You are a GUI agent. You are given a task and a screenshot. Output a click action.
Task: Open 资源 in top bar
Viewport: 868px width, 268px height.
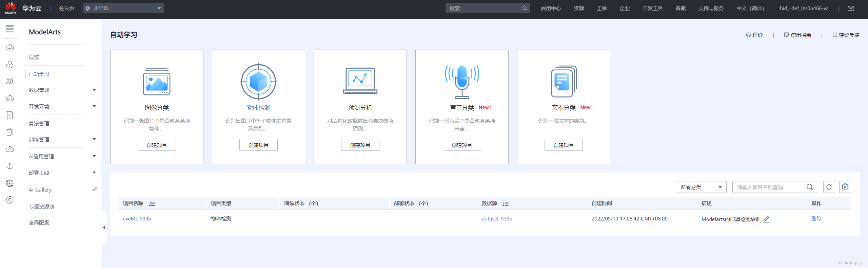[x=579, y=8]
